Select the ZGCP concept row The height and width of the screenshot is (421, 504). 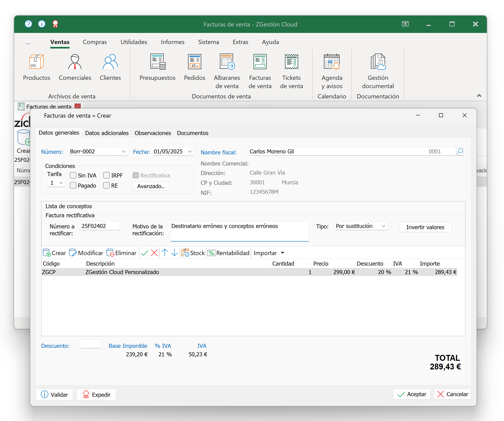(x=249, y=272)
